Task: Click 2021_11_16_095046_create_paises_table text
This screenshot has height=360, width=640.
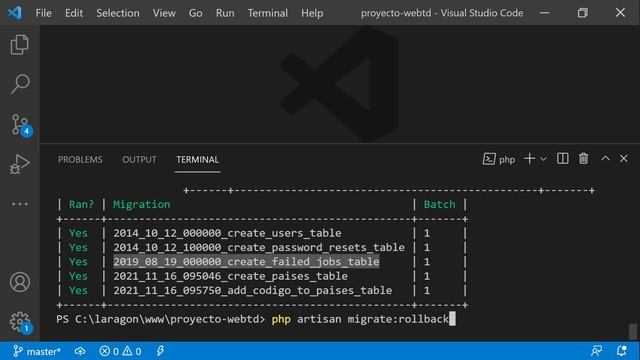Action: coord(231,276)
